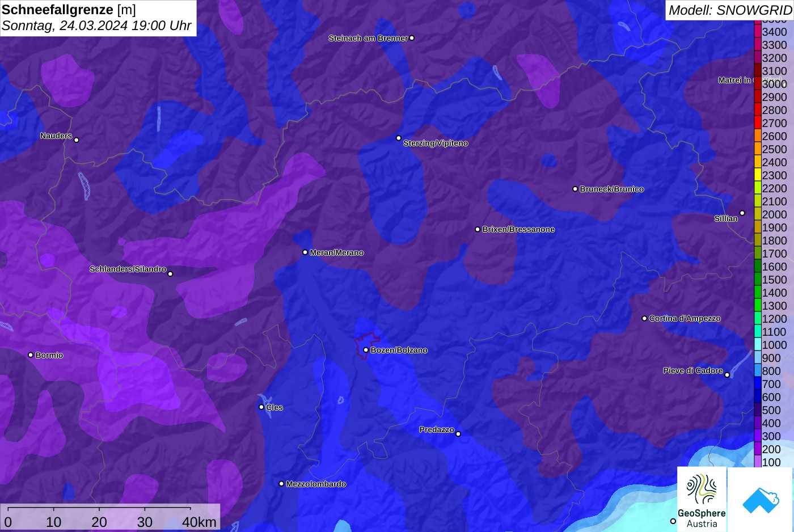
Task: Click the 1100 legend value
Action: [775, 332]
